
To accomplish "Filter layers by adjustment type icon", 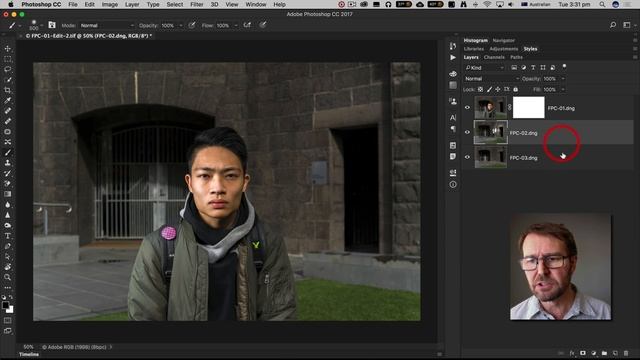I will (x=524, y=67).
